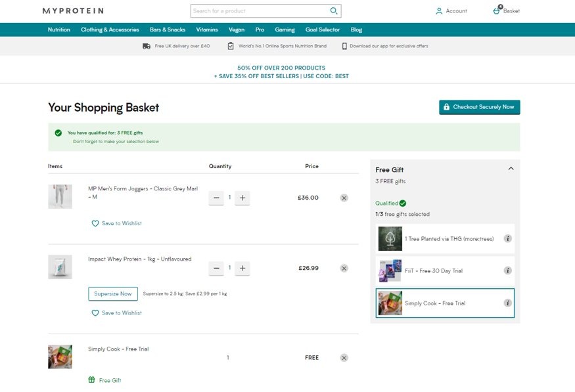Go to the Blog page

coord(356,30)
